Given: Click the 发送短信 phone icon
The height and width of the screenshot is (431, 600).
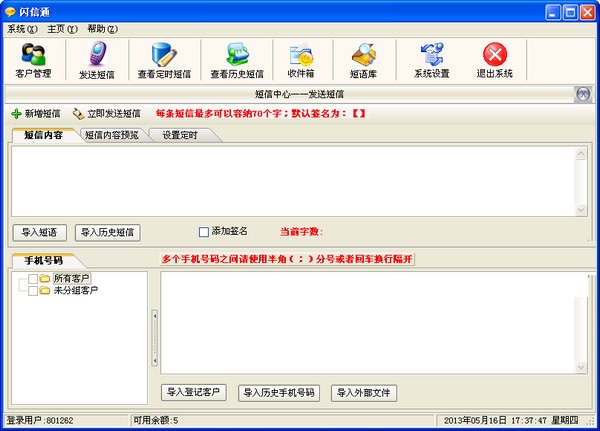Looking at the screenshot, I should pyautogui.click(x=98, y=54).
